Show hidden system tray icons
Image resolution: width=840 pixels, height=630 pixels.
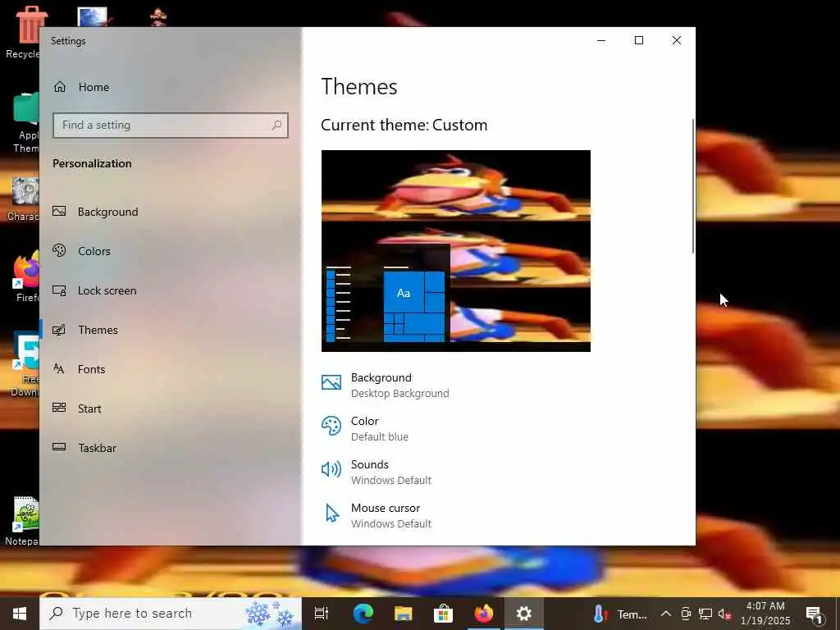pos(665,614)
